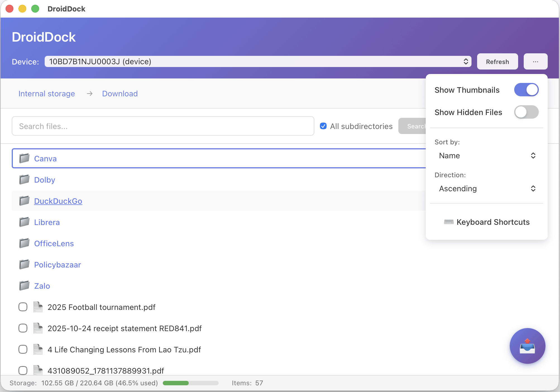Open the Device selection dropdown
The image size is (560, 392).
coord(258,61)
